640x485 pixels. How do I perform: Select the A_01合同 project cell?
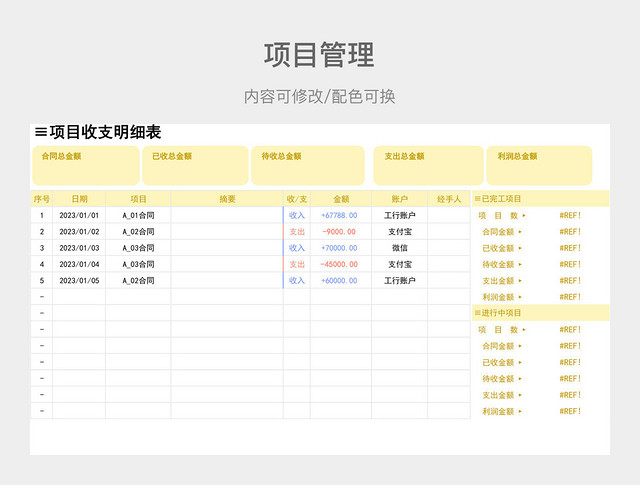138,215
